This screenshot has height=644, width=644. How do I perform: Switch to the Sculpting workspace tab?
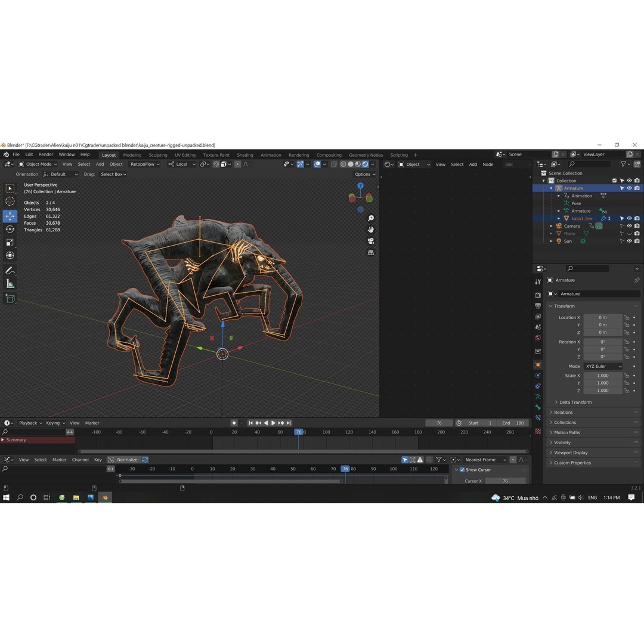pos(157,155)
